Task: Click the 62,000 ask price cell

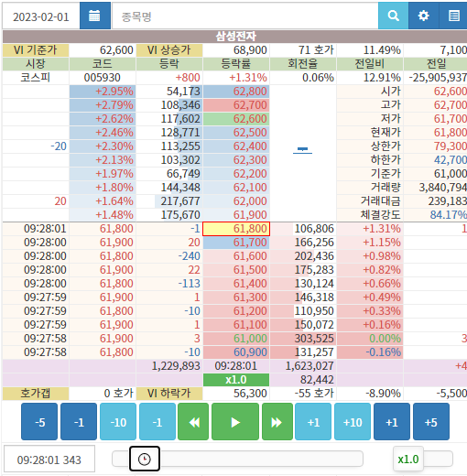Action: click(x=236, y=201)
